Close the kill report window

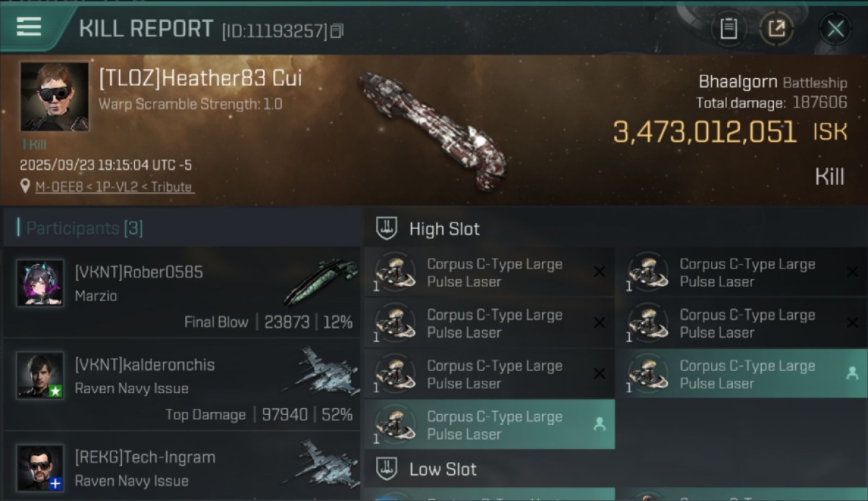pyautogui.click(x=835, y=29)
